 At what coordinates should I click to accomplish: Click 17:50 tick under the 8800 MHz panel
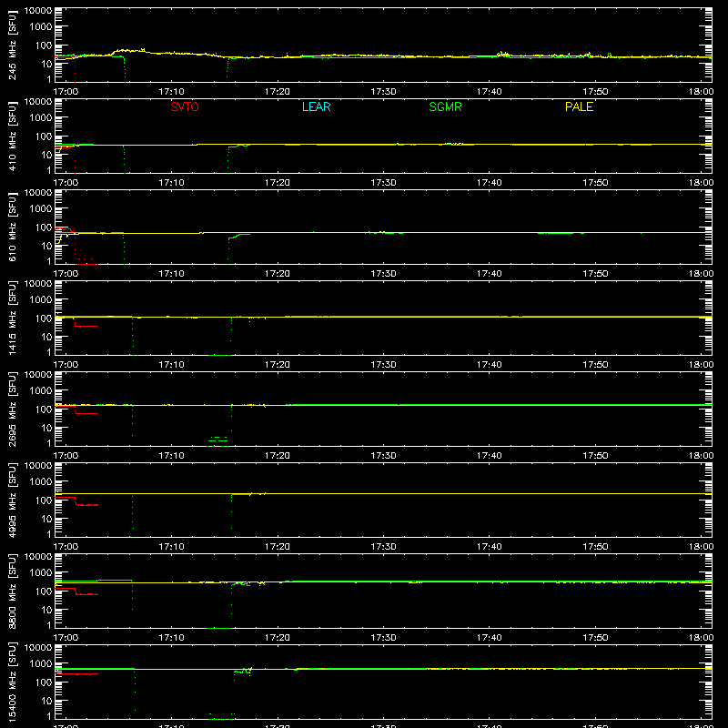pyautogui.click(x=595, y=638)
